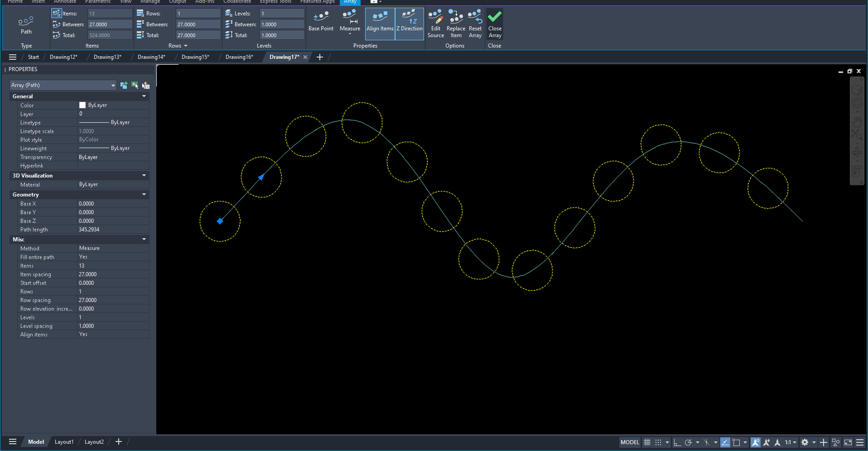
Task: Open the file tab hamburger menu
Action: point(13,57)
